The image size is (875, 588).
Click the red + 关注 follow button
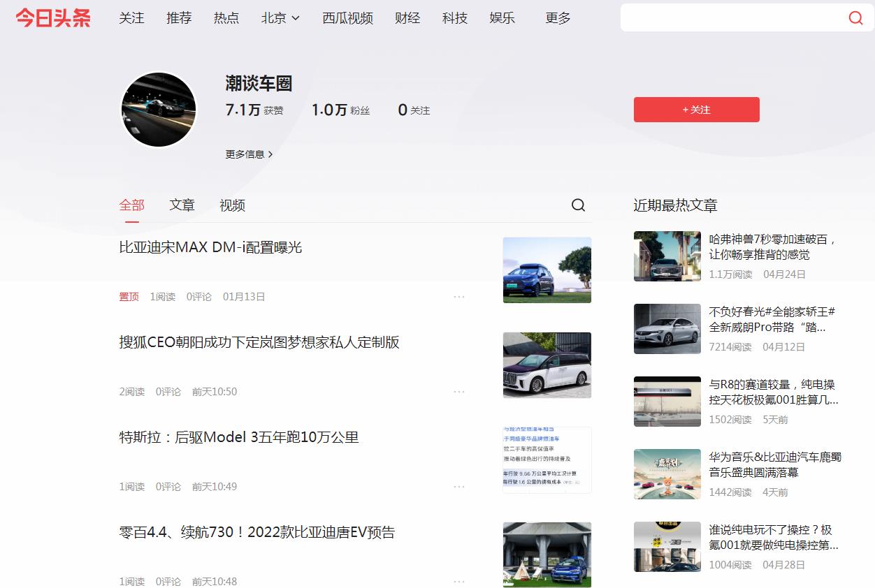[696, 110]
